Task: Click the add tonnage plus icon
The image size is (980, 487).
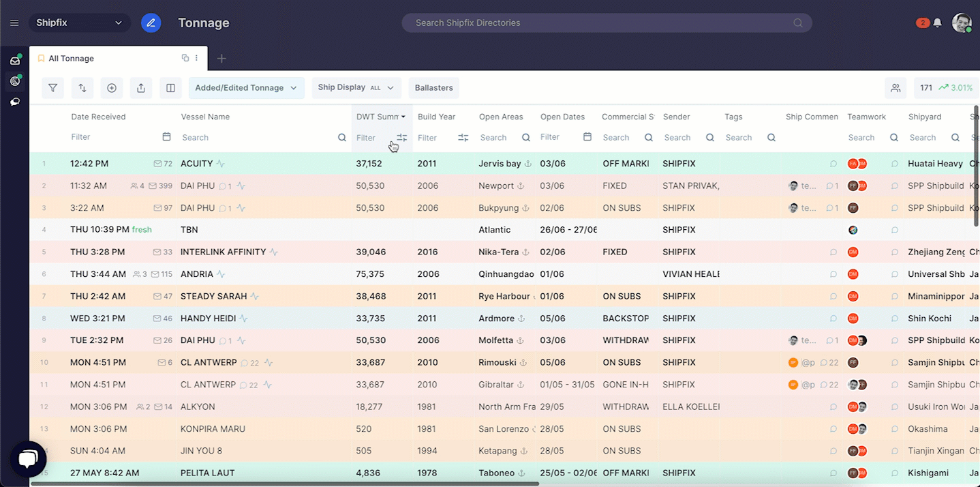Action: point(112,88)
